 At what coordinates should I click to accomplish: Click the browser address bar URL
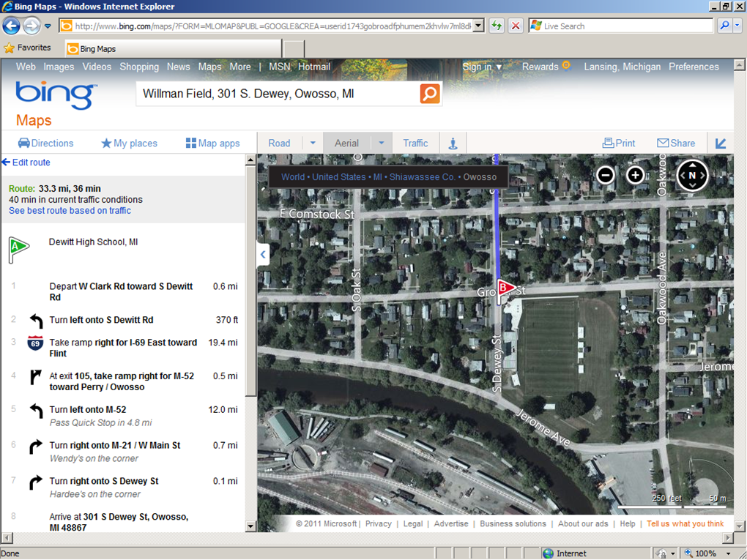point(272,26)
